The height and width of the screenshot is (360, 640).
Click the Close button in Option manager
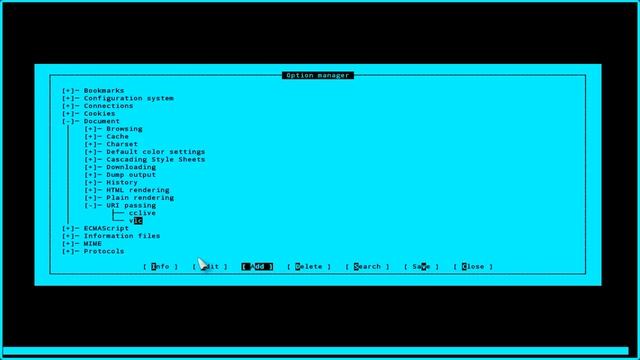click(473, 267)
